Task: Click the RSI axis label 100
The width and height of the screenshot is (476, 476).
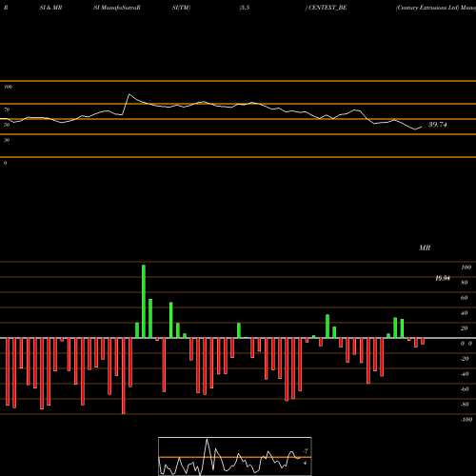Action: (x=8, y=87)
